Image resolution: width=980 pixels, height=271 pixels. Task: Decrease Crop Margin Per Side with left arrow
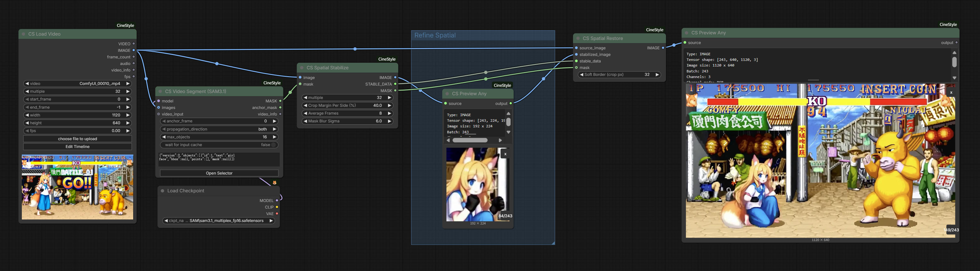(x=305, y=106)
